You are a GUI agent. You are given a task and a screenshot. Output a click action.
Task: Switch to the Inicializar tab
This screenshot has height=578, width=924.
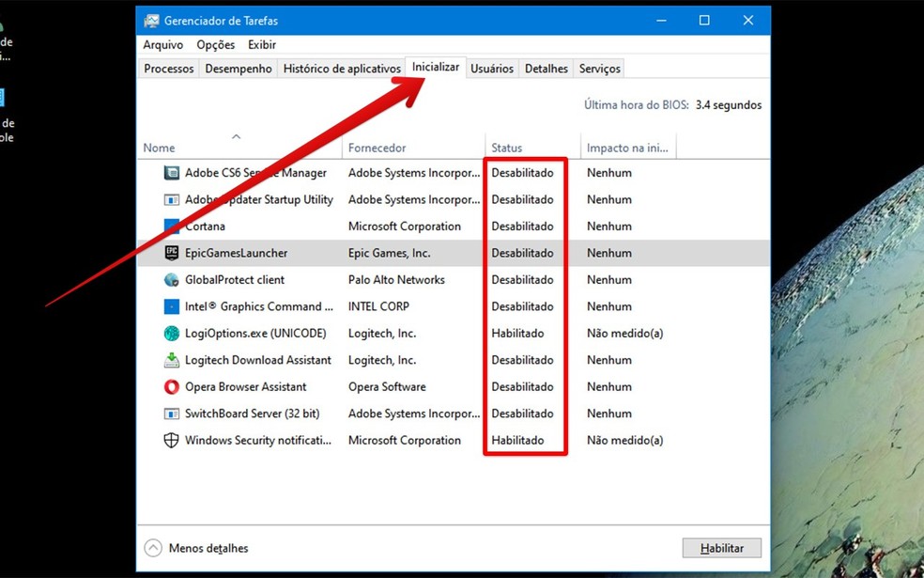coord(435,68)
